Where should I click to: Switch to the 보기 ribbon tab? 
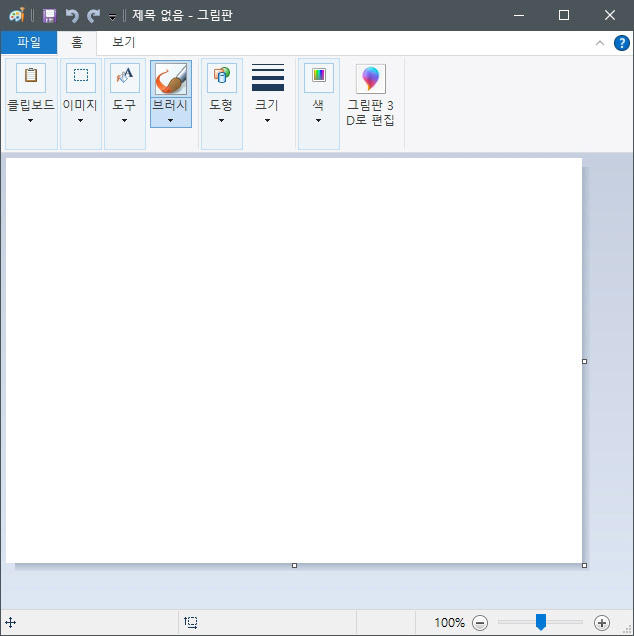click(123, 42)
